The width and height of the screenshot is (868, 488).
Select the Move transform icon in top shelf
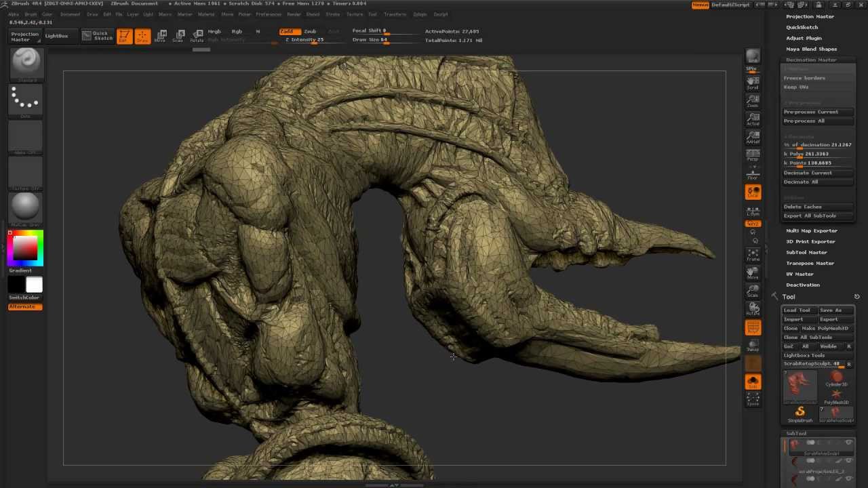point(160,37)
